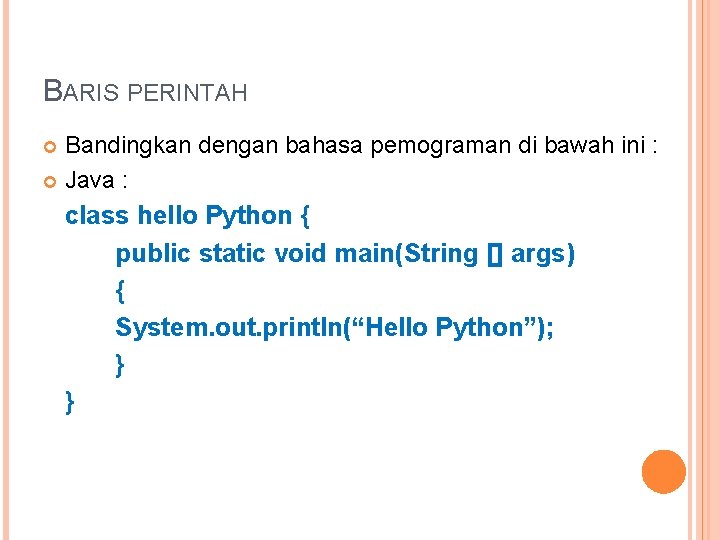Image resolution: width=720 pixels, height=540 pixels.
Task: Click the word "args)" in the code
Action: [x=543, y=254]
